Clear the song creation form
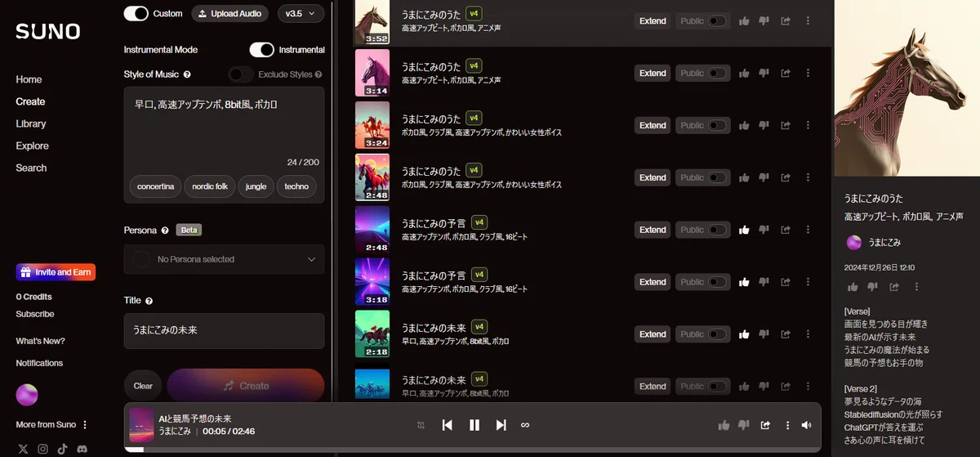The height and width of the screenshot is (457, 980). tap(143, 386)
